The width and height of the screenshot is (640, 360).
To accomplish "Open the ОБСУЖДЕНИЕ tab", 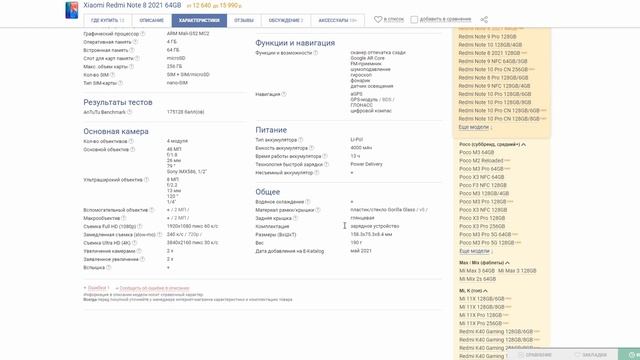I will click(x=286, y=20).
